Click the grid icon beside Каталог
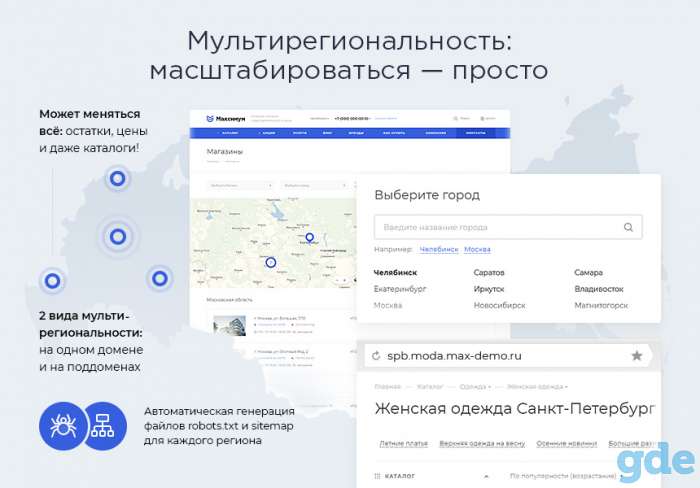This screenshot has width=700, height=488. point(377,476)
